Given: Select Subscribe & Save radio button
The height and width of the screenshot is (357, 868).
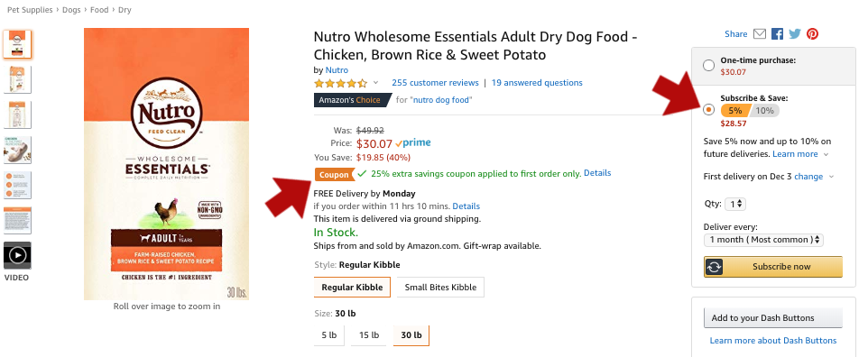Looking at the screenshot, I should [708, 110].
